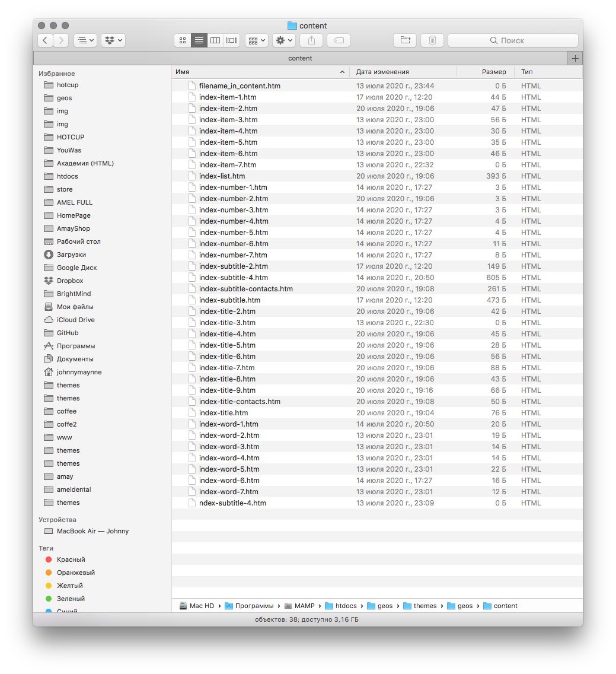The image size is (616, 674).
Task: Open the Dropbox toolbar dropdown
Action: pos(113,40)
